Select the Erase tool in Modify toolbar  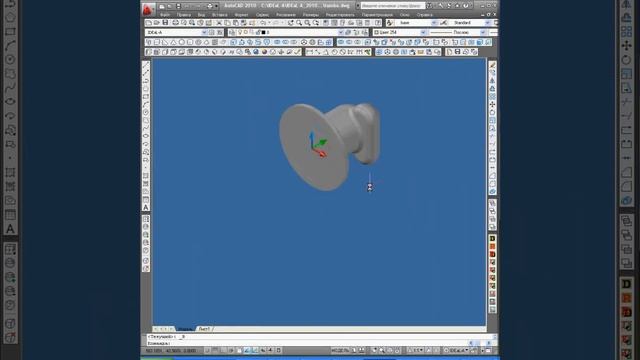pos(493,65)
